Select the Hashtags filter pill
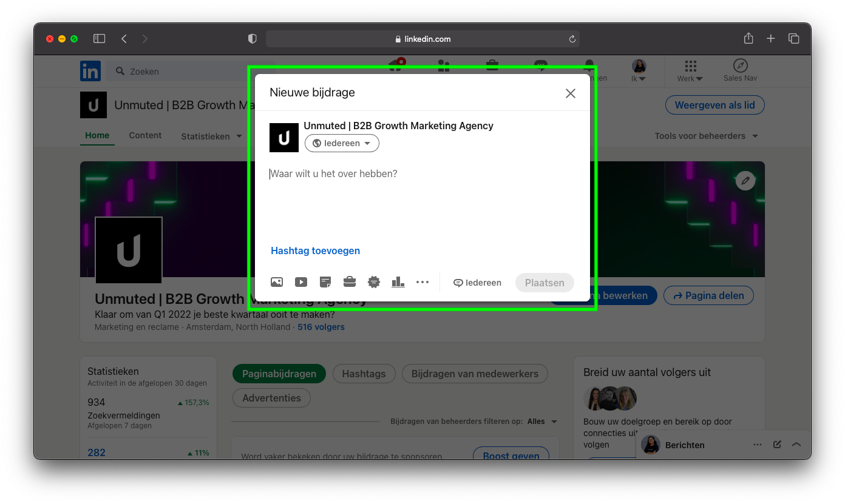Screen dimensions: 845x504 [364, 374]
